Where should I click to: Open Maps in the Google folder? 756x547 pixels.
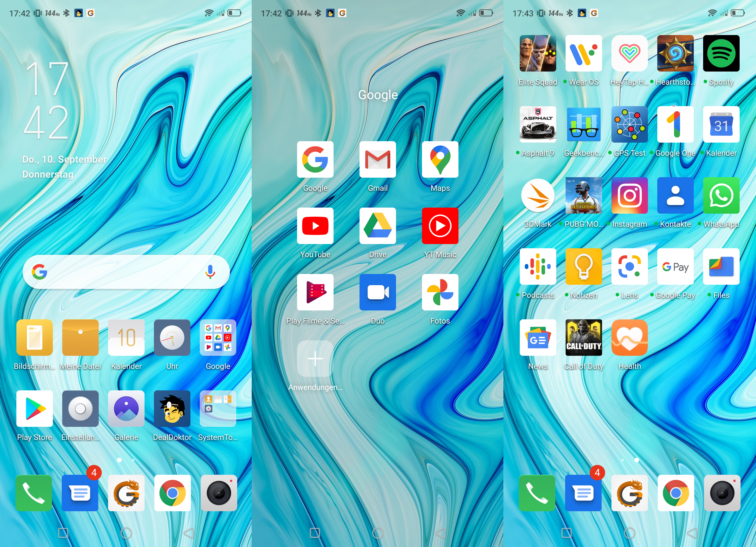(x=440, y=159)
